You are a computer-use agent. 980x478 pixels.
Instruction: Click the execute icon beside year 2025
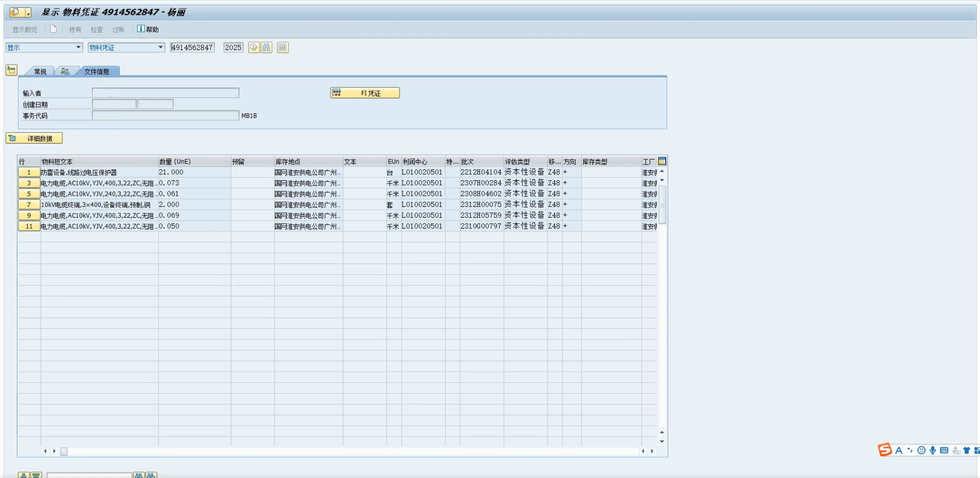click(x=254, y=48)
